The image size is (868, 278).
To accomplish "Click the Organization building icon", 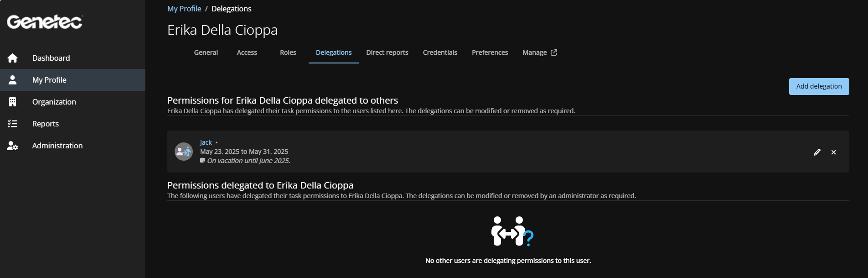I will pyautogui.click(x=13, y=102).
